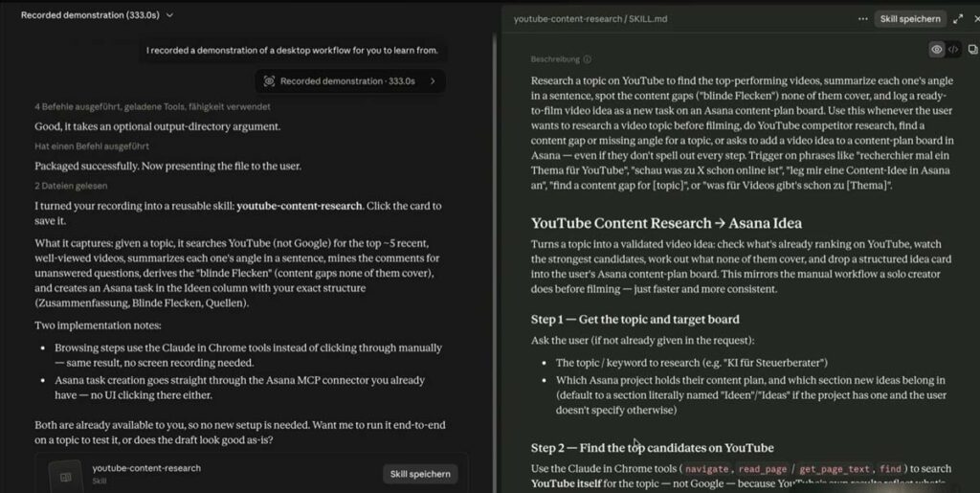Click the chat panel vertical scrollbar

click(495, 262)
